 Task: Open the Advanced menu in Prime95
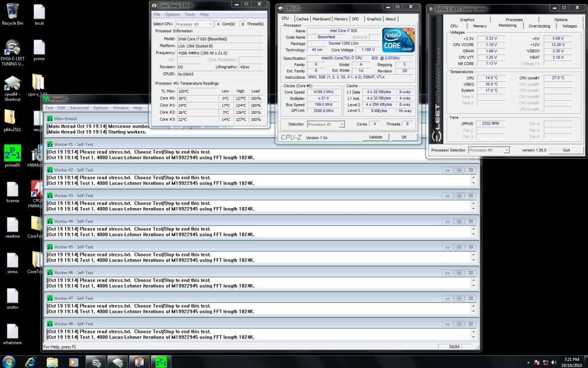[79, 108]
